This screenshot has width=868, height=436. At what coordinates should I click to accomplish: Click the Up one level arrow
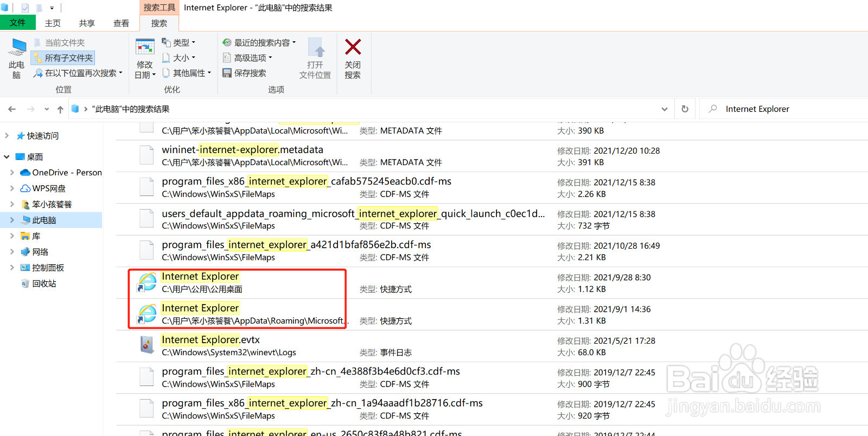pyautogui.click(x=60, y=109)
